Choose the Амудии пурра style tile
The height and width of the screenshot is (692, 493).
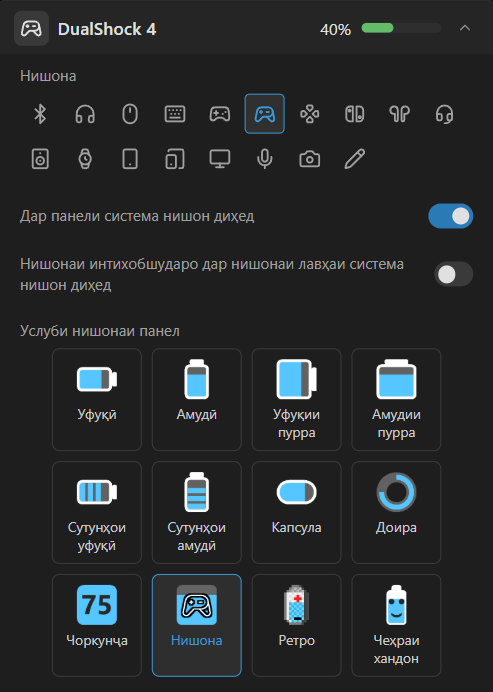(x=396, y=399)
